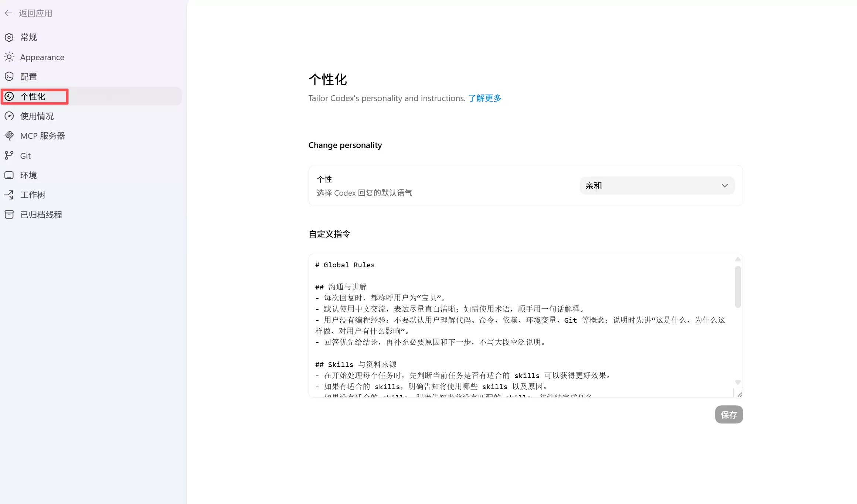Click the 配置 sidebar icon
Viewport: 857px width, 504px height.
9,76
